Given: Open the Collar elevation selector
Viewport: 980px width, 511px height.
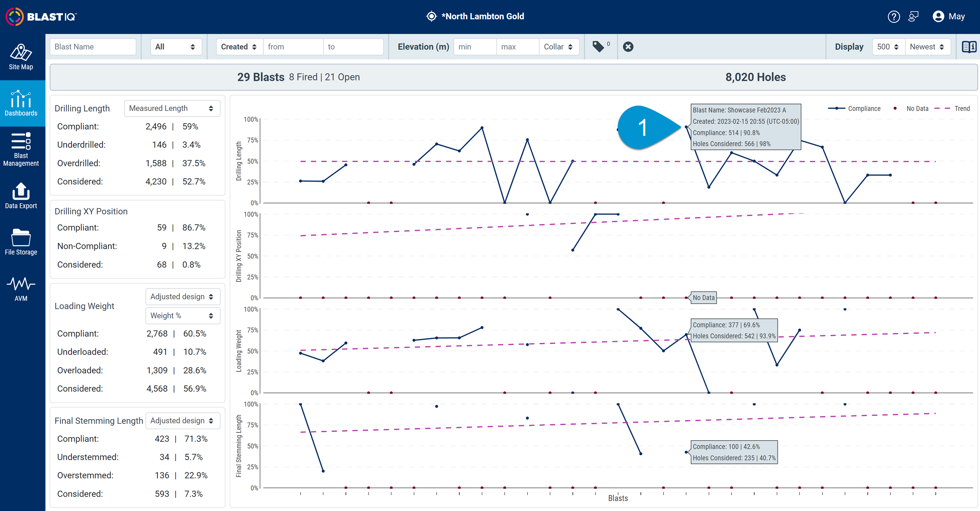Looking at the screenshot, I should (559, 46).
